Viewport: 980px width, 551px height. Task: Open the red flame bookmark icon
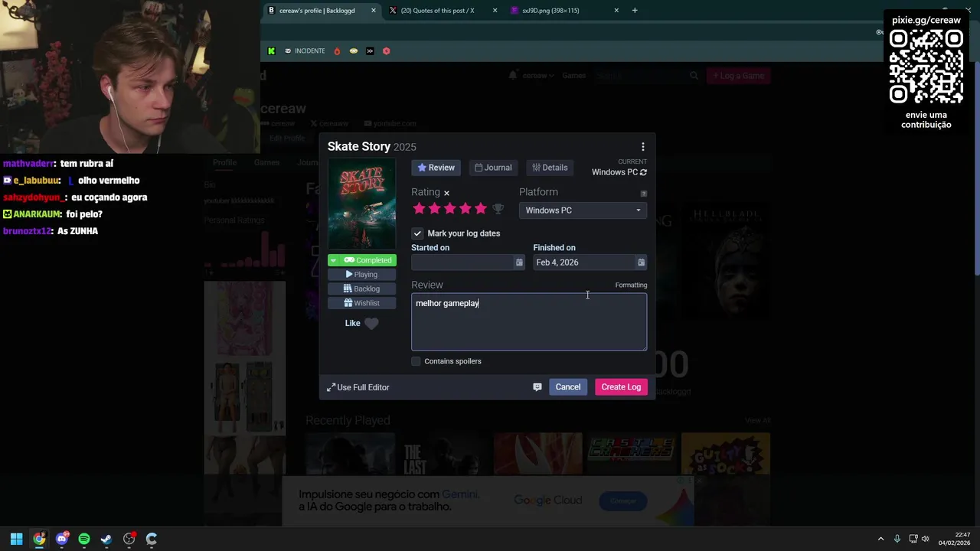point(337,51)
